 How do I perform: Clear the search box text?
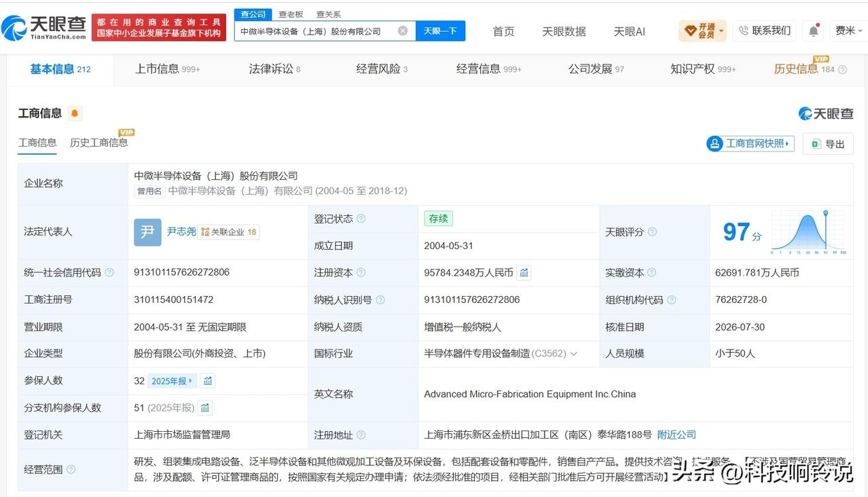click(x=403, y=31)
